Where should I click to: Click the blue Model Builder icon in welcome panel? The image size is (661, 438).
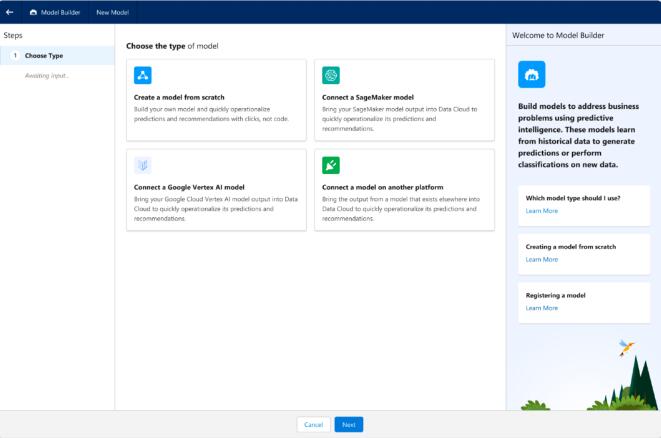pyautogui.click(x=532, y=74)
